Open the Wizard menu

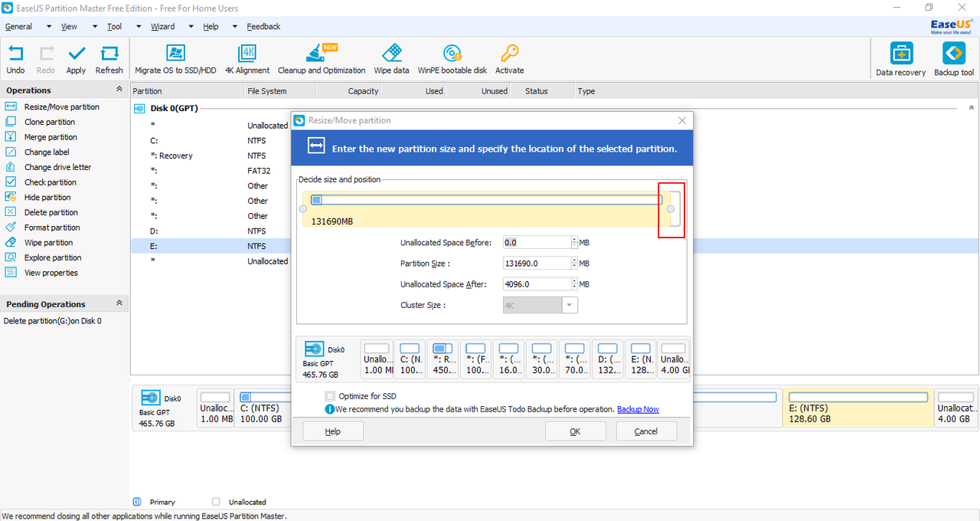click(x=162, y=26)
